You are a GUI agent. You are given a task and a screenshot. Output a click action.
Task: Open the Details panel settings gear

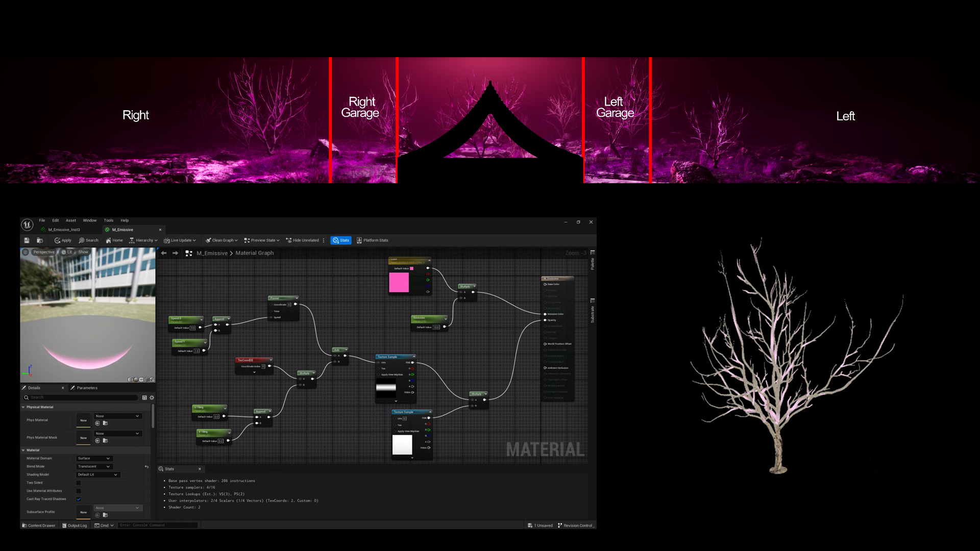point(152,397)
